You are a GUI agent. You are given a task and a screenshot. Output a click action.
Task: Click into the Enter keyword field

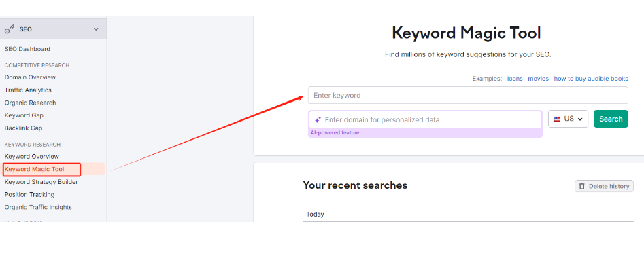pyautogui.click(x=468, y=95)
